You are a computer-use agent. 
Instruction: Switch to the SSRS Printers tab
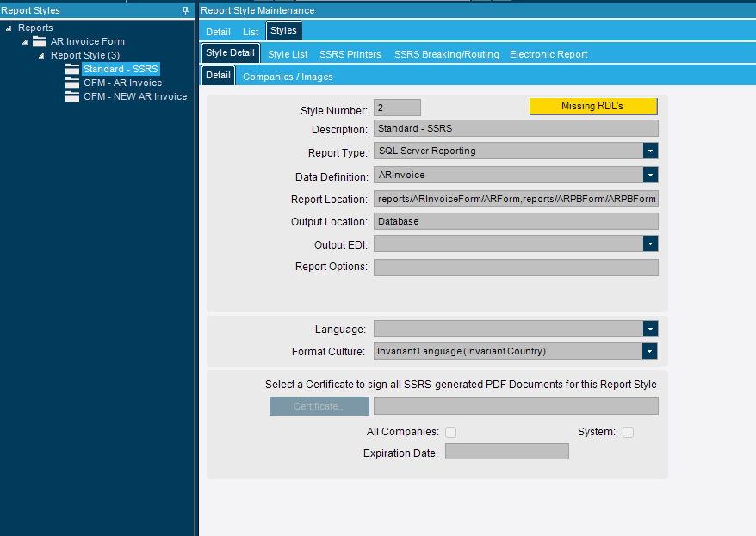coord(350,54)
